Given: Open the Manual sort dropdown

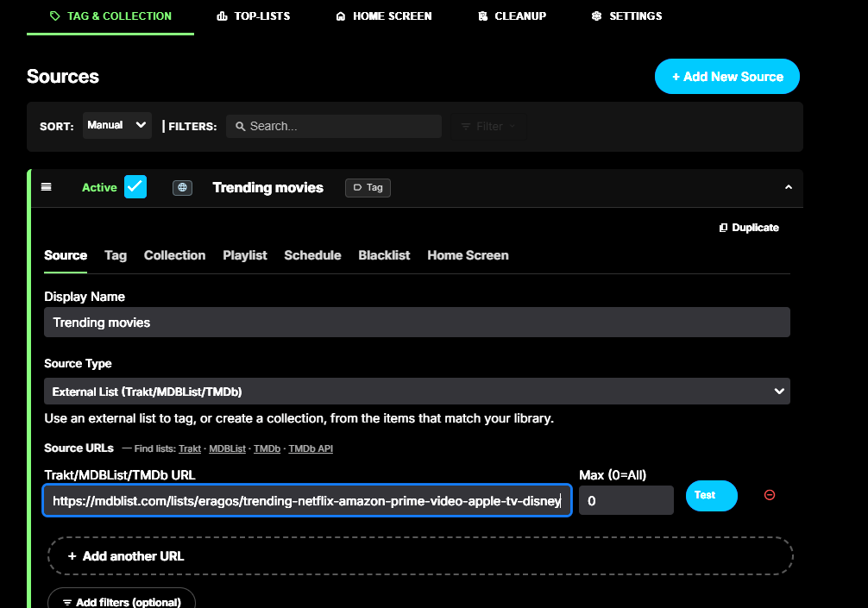Looking at the screenshot, I should click(116, 126).
